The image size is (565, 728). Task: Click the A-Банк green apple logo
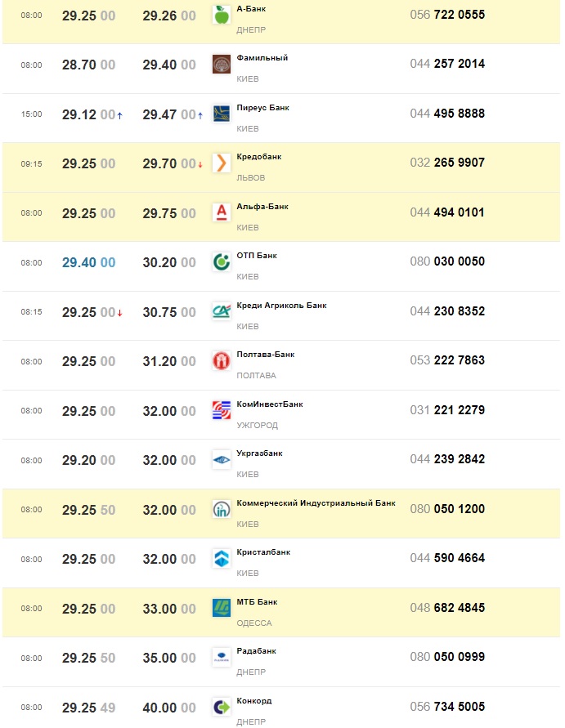(x=221, y=15)
